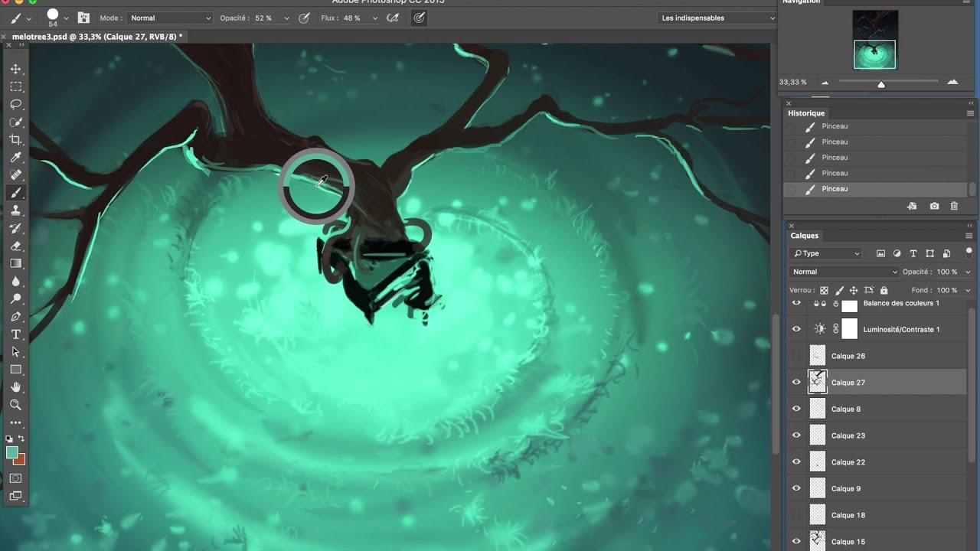The image size is (980, 551).
Task: Select the Clone Stamp tool
Action: pyautogui.click(x=15, y=210)
